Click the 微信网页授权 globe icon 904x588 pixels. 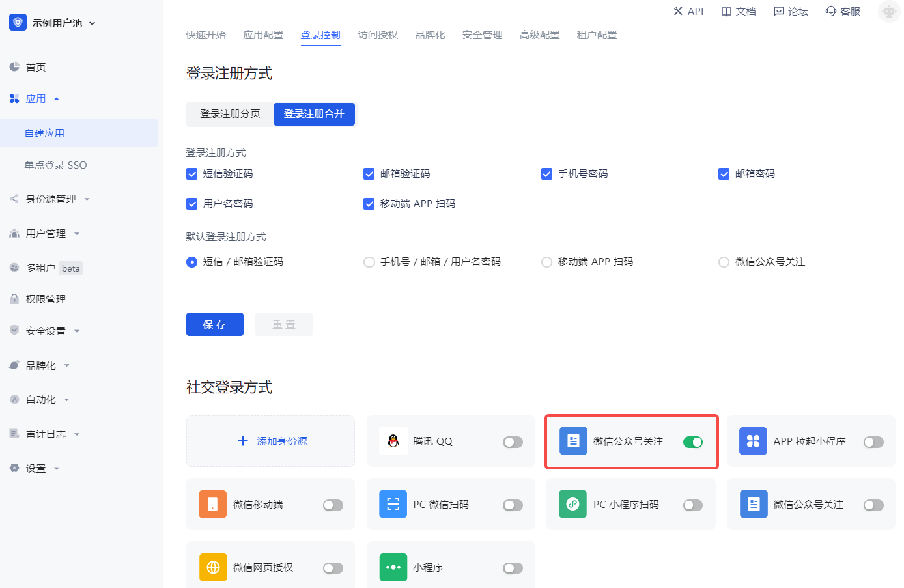pyautogui.click(x=213, y=567)
